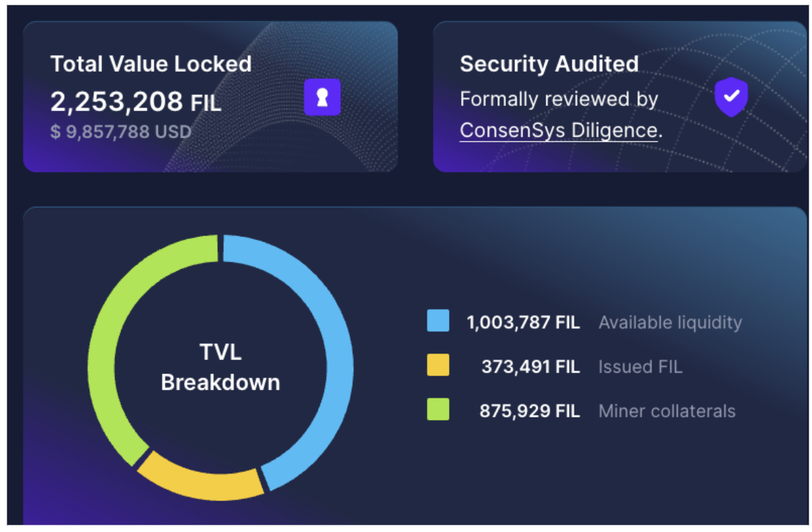Click the purple keyhole lock icon
This screenshot has height=532, width=812.
(x=322, y=97)
